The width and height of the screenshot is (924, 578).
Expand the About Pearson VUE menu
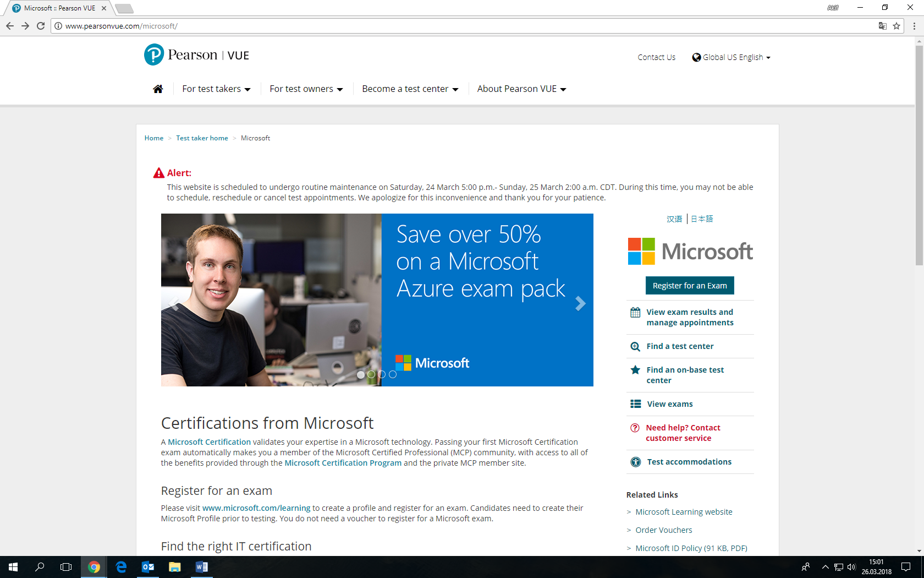522,89
